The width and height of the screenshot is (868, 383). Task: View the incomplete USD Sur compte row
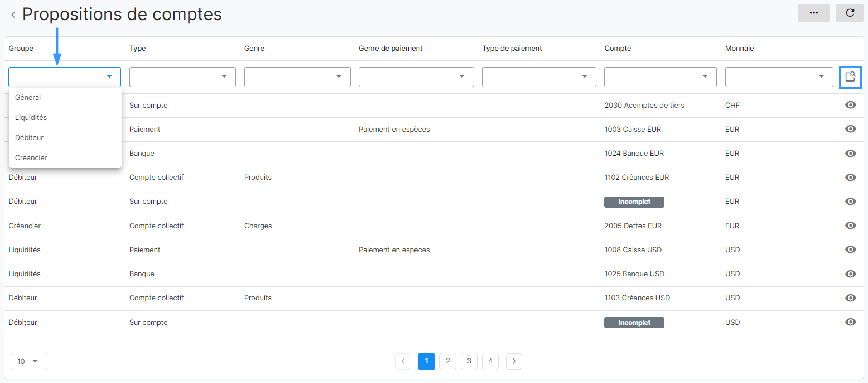(850, 322)
